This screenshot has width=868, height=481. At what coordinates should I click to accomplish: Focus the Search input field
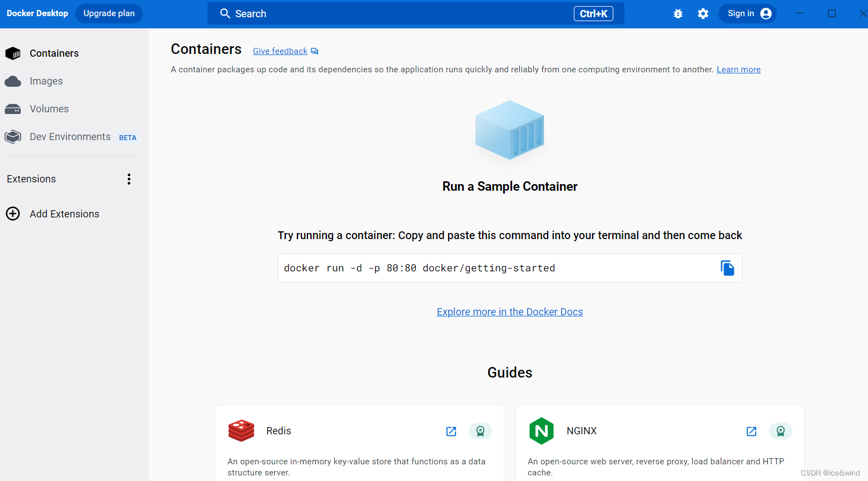pyautogui.click(x=416, y=13)
